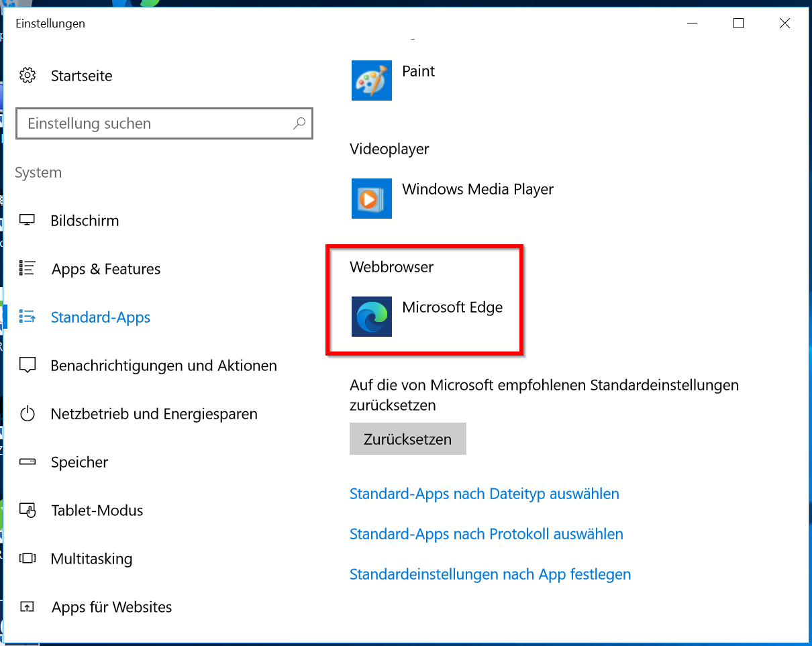Open Benachrichtigungen und Aktionen

pos(164,366)
